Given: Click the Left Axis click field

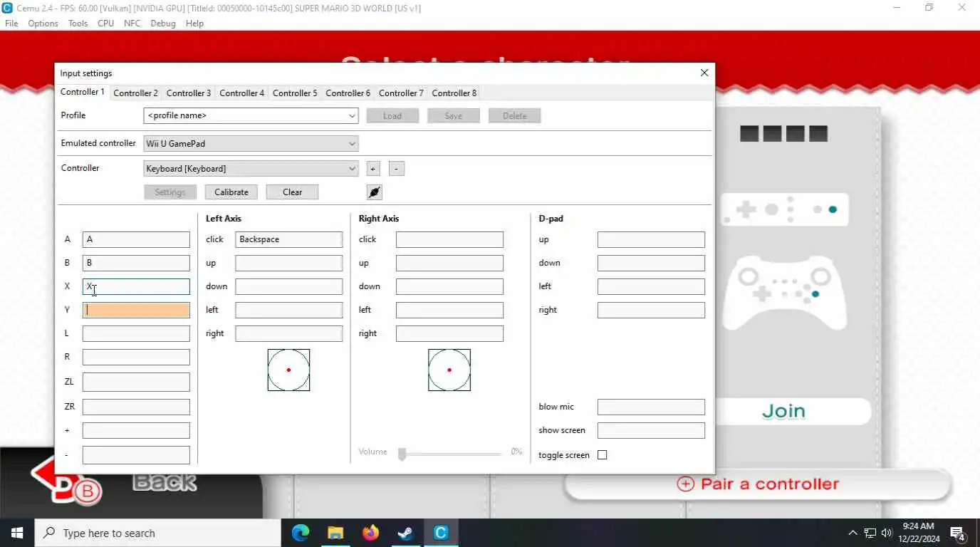Looking at the screenshot, I should (289, 239).
